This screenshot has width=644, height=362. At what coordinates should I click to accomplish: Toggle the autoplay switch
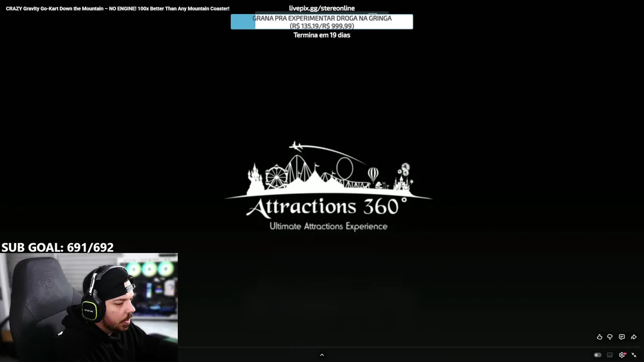(x=597, y=355)
